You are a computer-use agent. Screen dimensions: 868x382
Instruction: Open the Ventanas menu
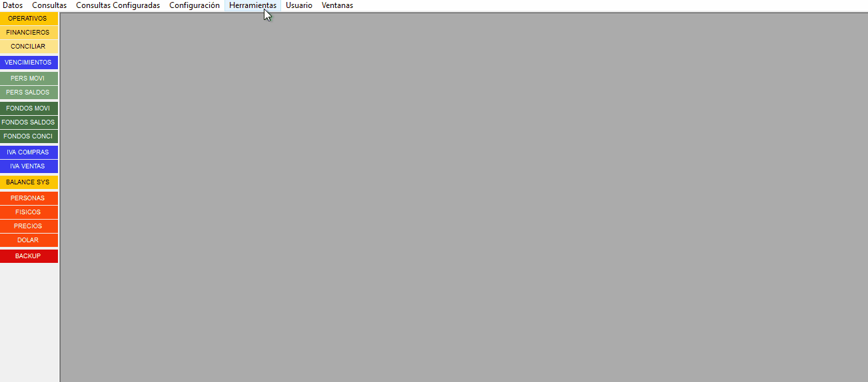337,5
